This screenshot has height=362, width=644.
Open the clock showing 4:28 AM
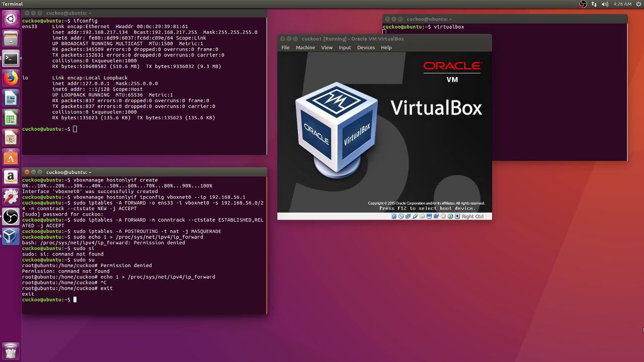(622, 4)
